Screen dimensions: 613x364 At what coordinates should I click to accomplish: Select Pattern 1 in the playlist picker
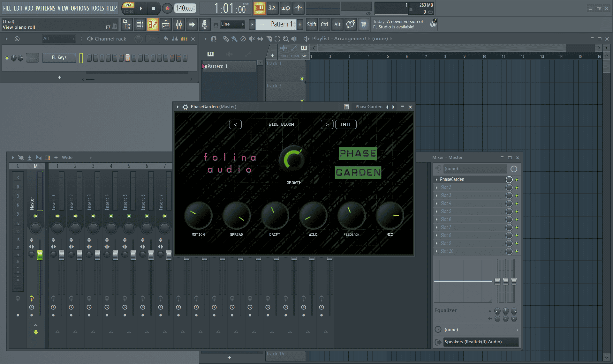pos(229,66)
